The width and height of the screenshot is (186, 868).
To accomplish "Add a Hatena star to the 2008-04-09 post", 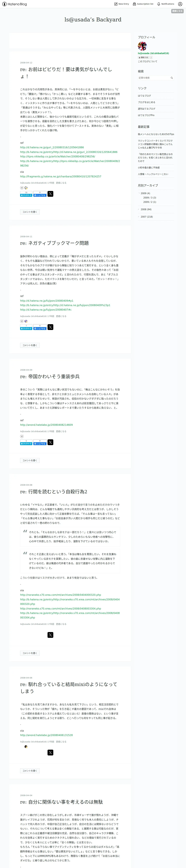I will (22, 436).
